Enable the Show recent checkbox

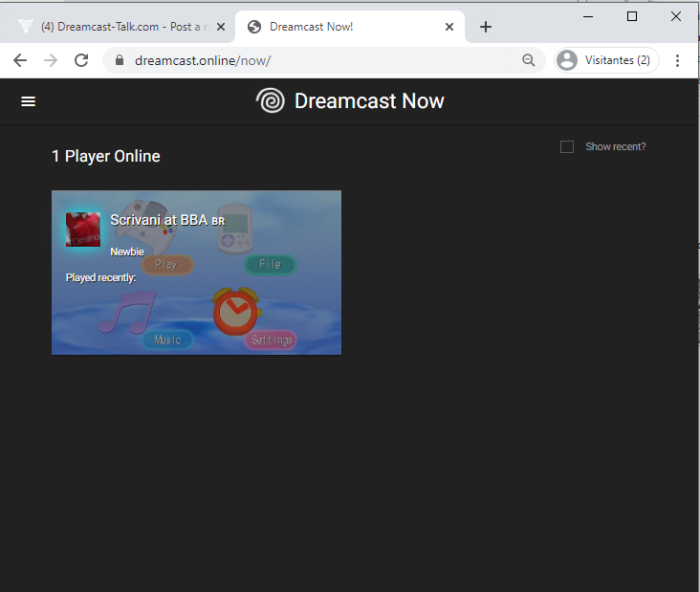566,146
